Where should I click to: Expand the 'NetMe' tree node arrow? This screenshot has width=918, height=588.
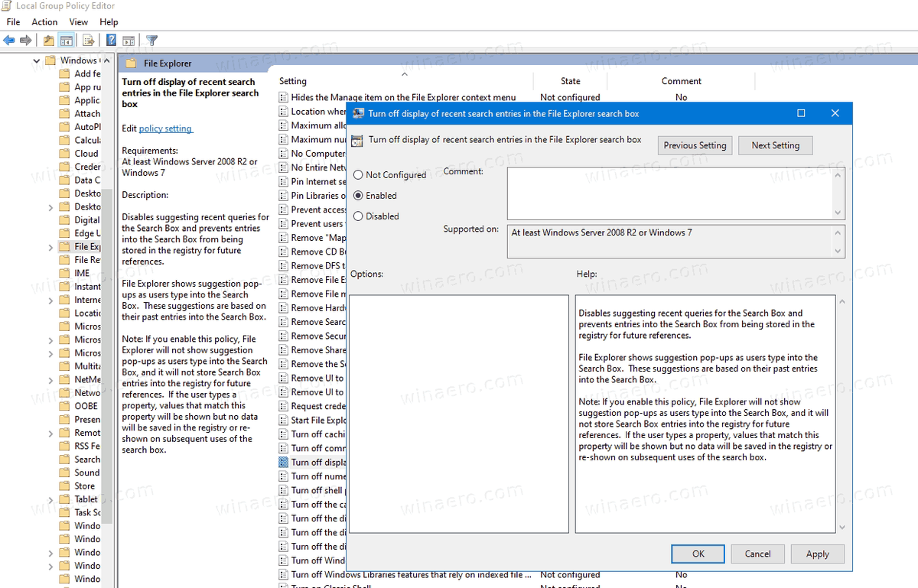coord(50,380)
